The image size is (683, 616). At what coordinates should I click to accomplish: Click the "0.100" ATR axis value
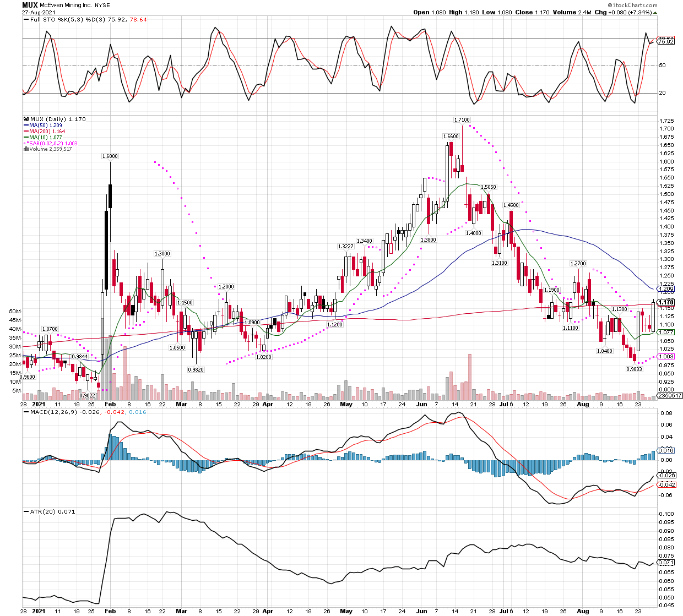[x=666, y=514]
